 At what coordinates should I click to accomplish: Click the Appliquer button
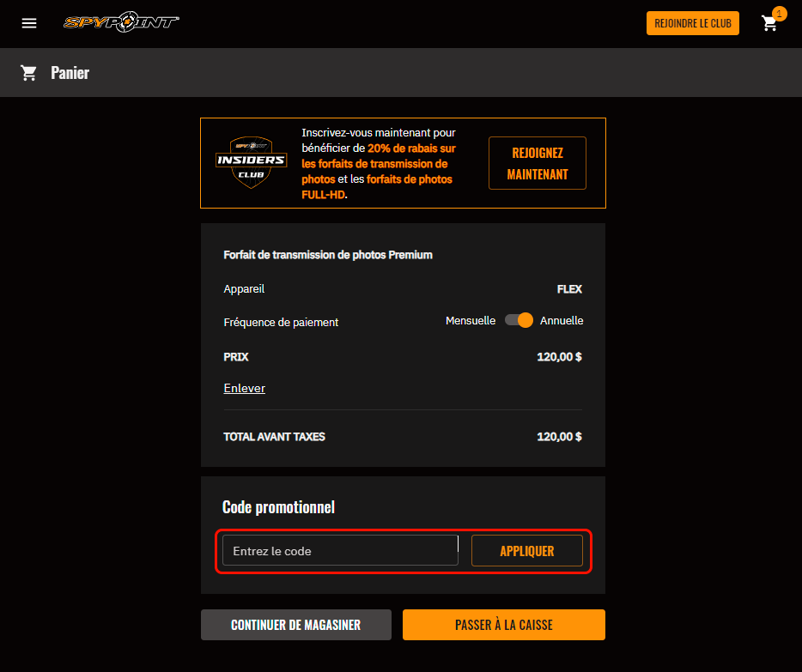click(x=527, y=550)
